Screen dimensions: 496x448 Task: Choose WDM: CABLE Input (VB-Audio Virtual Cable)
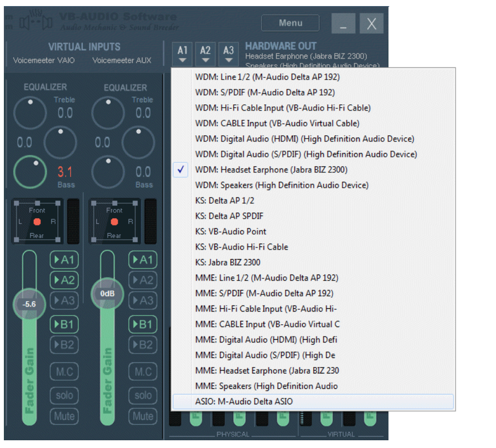[313, 123]
